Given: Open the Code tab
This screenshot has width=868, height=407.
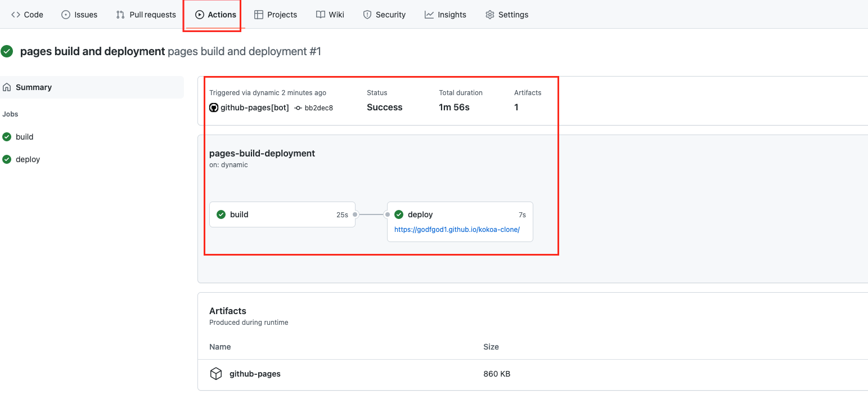Looking at the screenshot, I should pos(27,15).
